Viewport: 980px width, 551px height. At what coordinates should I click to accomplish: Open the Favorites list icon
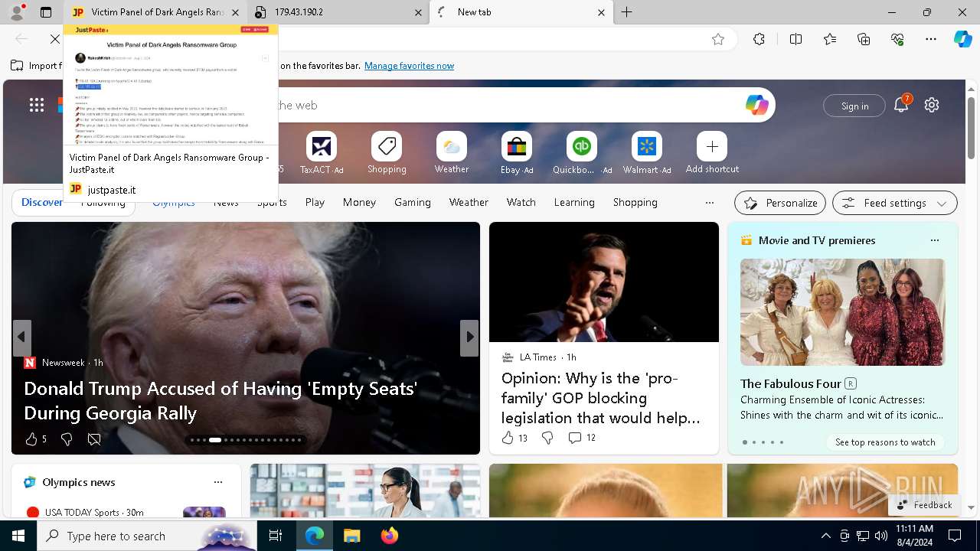coord(830,39)
